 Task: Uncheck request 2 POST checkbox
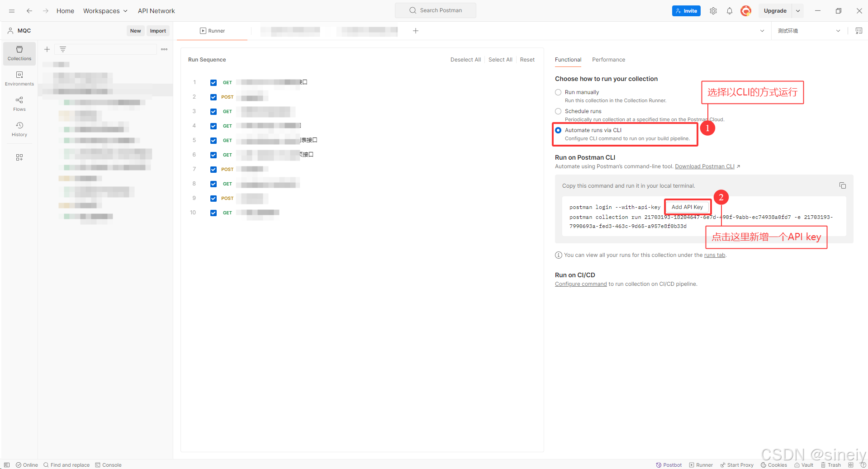click(x=213, y=97)
